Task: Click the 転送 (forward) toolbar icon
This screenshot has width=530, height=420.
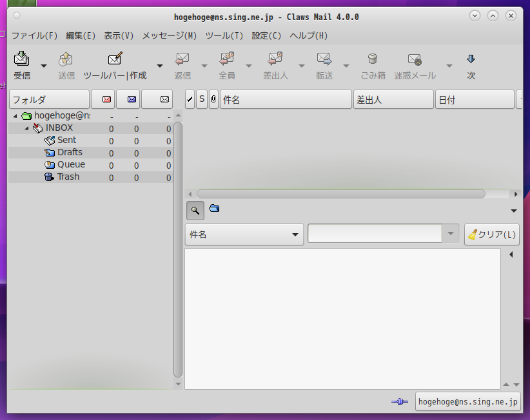Action: tap(324, 59)
